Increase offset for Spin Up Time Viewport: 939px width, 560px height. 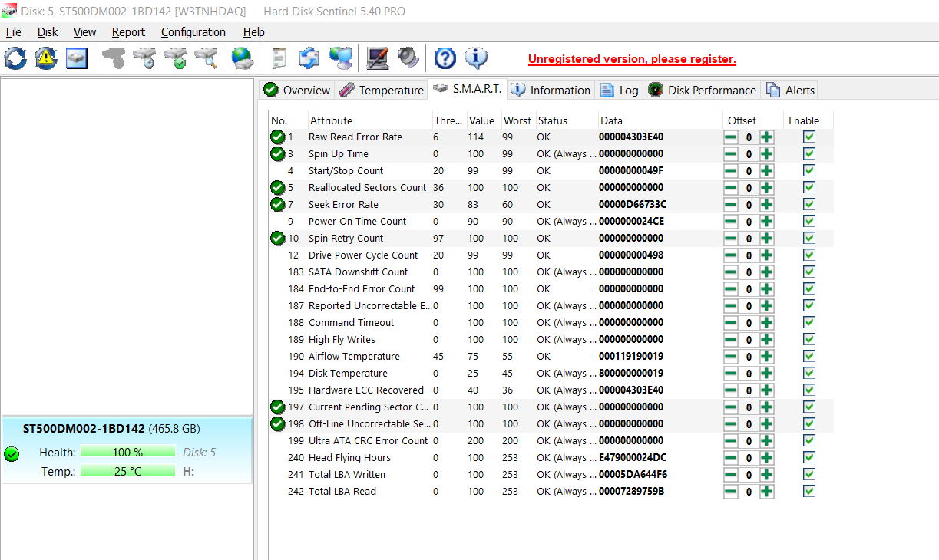766,154
